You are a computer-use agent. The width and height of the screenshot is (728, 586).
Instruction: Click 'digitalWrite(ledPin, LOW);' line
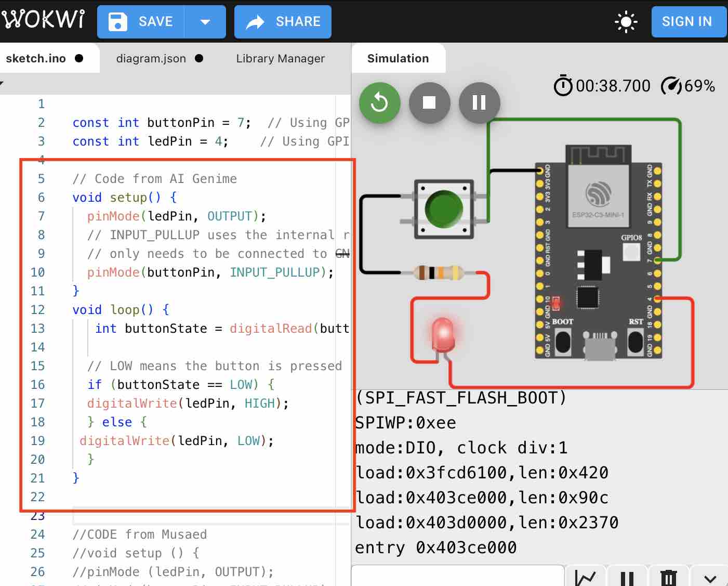coord(177,441)
